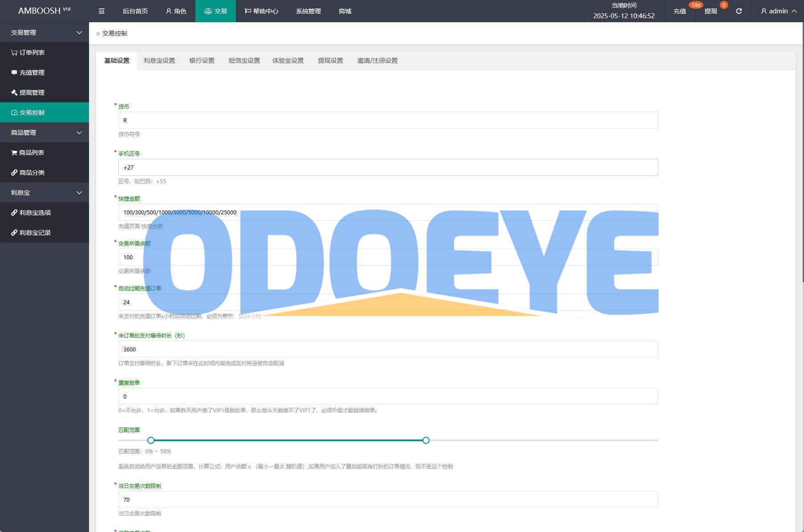The image size is (804, 532).
Task: Switch to the 提现设置 tab
Action: coord(330,60)
